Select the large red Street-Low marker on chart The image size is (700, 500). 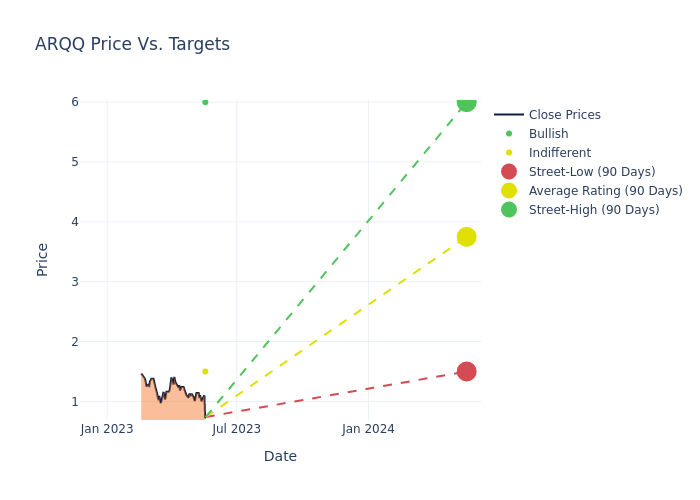pyautogui.click(x=466, y=371)
